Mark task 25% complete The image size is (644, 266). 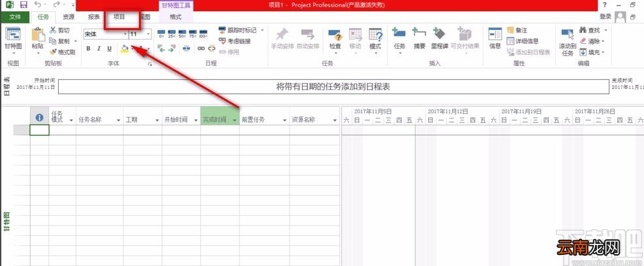171,33
